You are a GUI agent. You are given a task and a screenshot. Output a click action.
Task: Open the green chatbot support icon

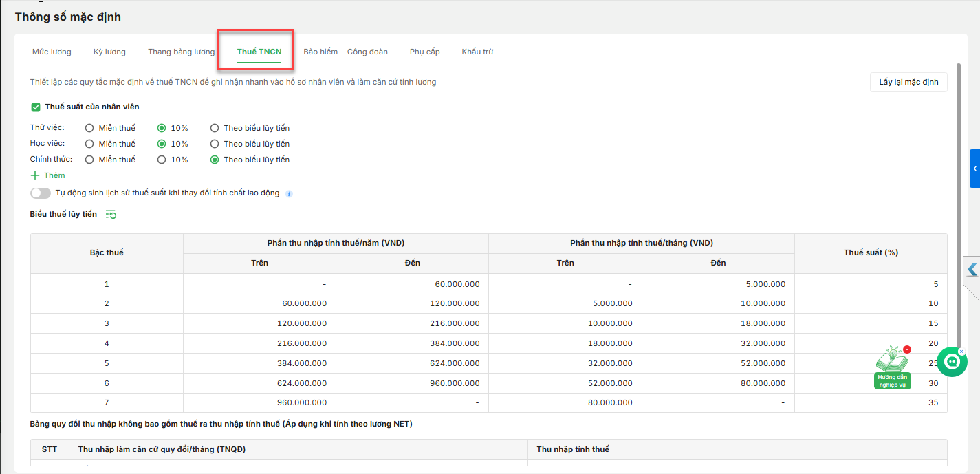tap(952, 362)
